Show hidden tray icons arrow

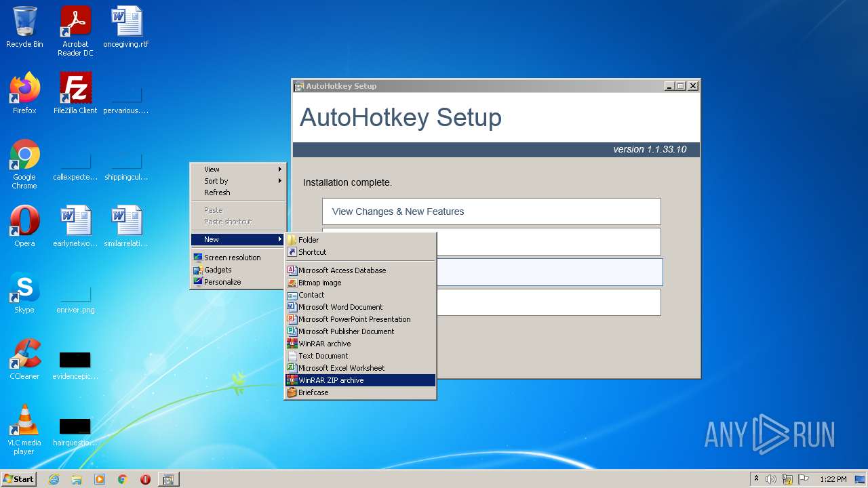click(756, 479)
